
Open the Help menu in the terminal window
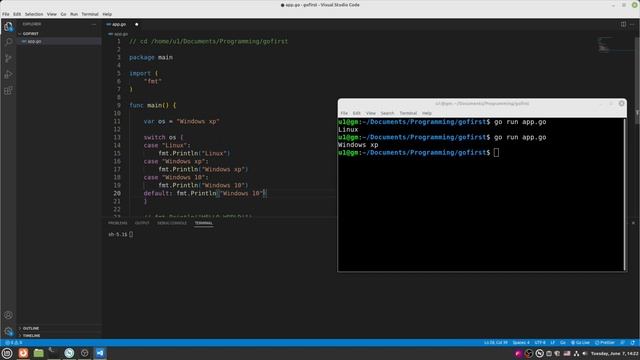click(427, 113)
